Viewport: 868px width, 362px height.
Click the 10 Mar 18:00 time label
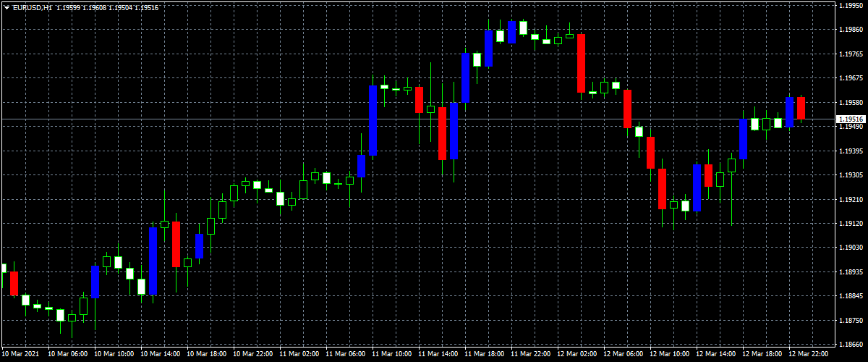click(208, 355)
